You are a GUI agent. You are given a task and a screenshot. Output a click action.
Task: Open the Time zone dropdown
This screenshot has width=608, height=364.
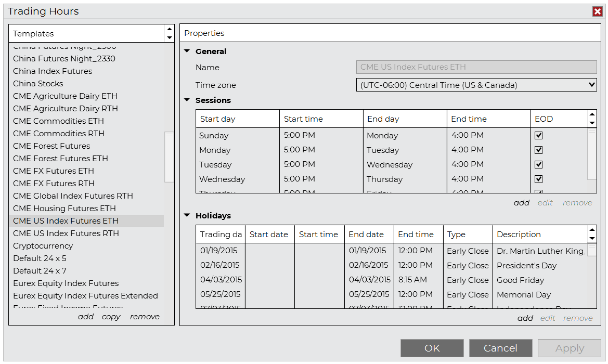click(x=592, y=85)
